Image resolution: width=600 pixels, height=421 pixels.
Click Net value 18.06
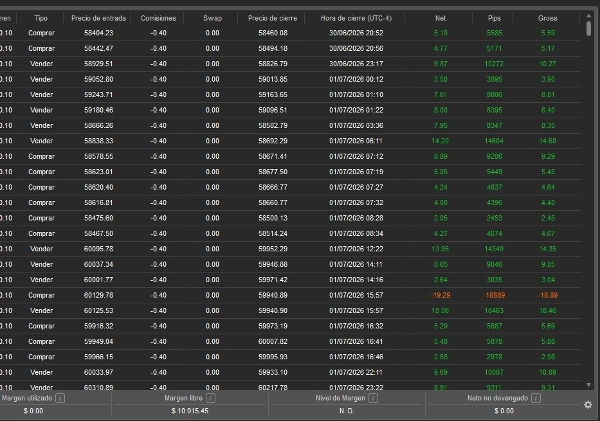(440, 311)
